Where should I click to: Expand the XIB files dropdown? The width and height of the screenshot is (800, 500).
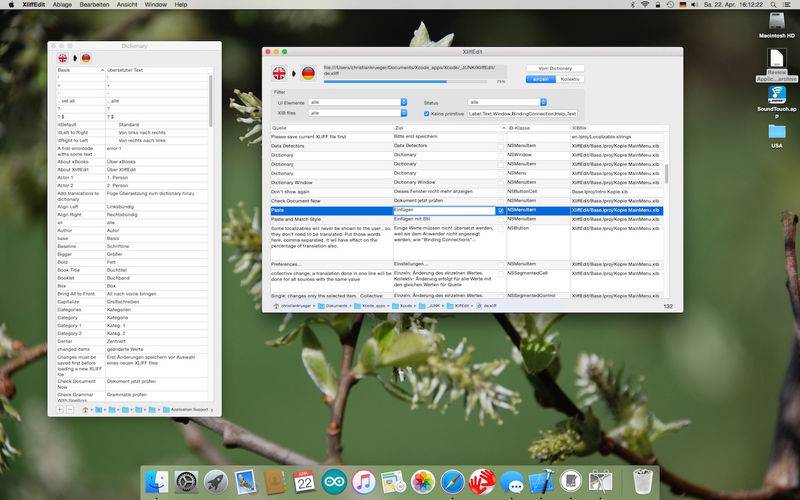[x=359, y=114]
